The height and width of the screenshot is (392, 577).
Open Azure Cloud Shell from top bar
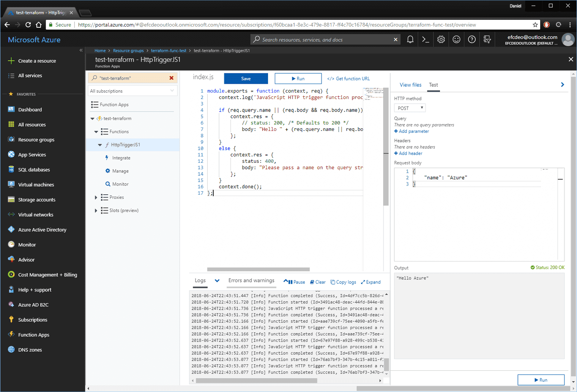click(x=426, y=39)
